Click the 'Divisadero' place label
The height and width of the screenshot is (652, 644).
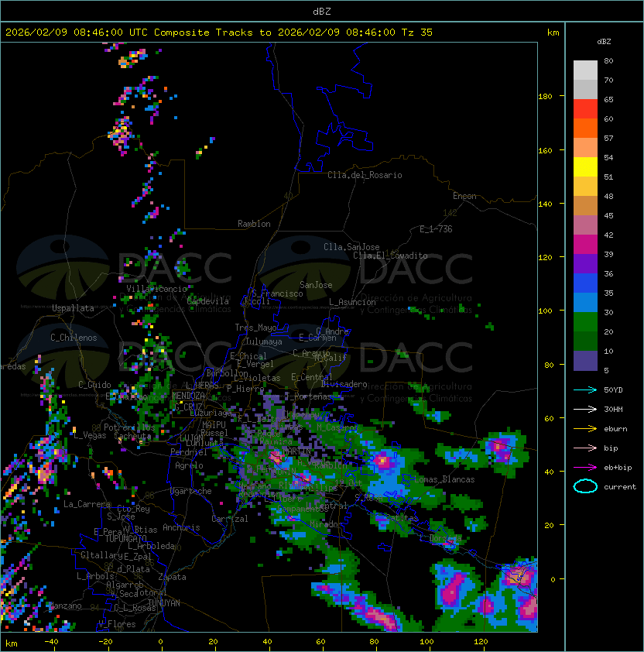(x=344, y=384)
